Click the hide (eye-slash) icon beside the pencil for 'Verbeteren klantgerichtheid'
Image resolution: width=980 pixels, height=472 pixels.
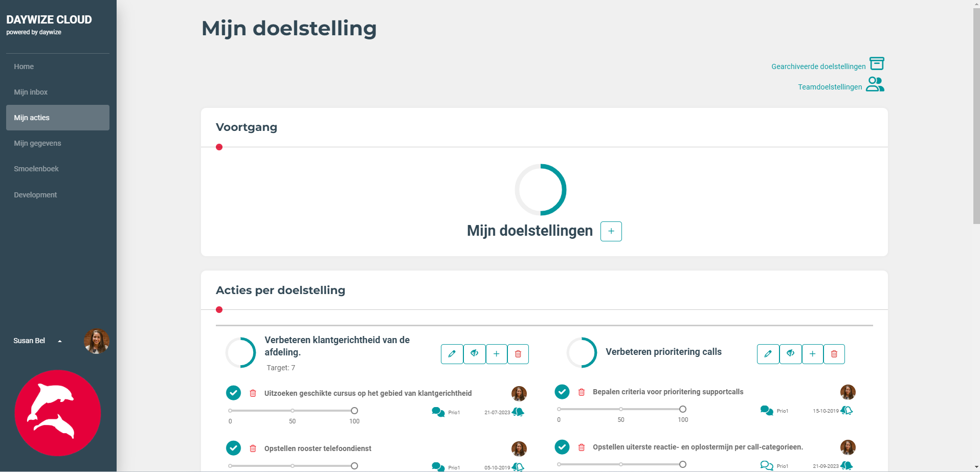(474, 354)
